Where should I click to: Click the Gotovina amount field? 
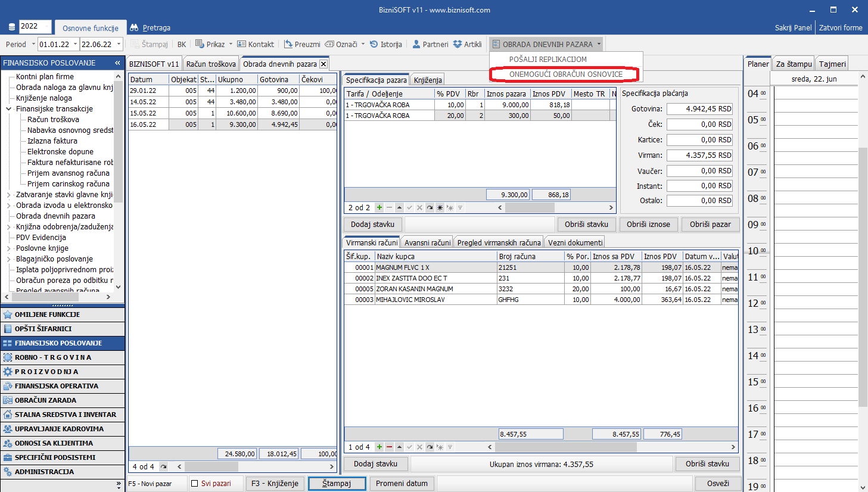(699, 109)
